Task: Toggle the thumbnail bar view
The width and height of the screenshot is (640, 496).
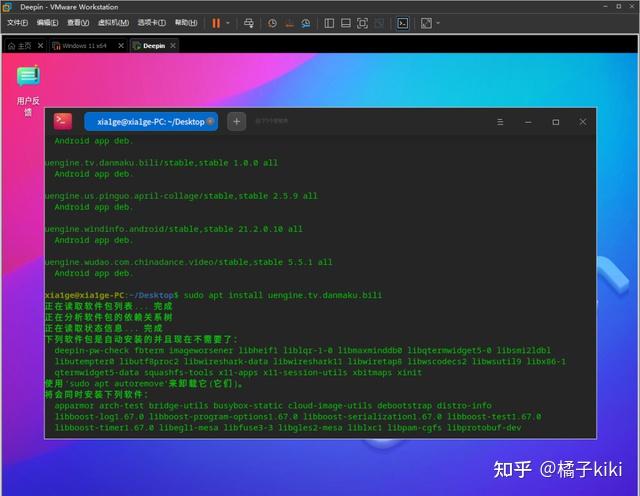Action: [346, 23]
